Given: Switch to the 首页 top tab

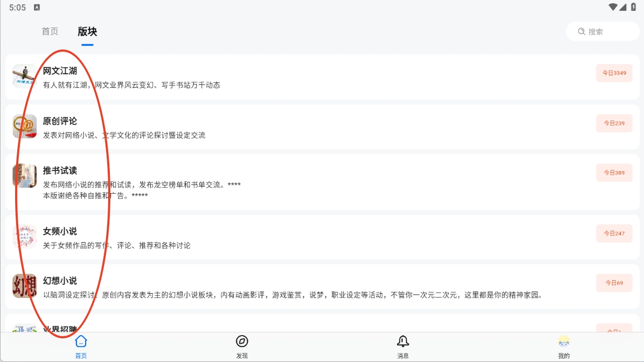Looking at the screenshot, I should 50,32.
